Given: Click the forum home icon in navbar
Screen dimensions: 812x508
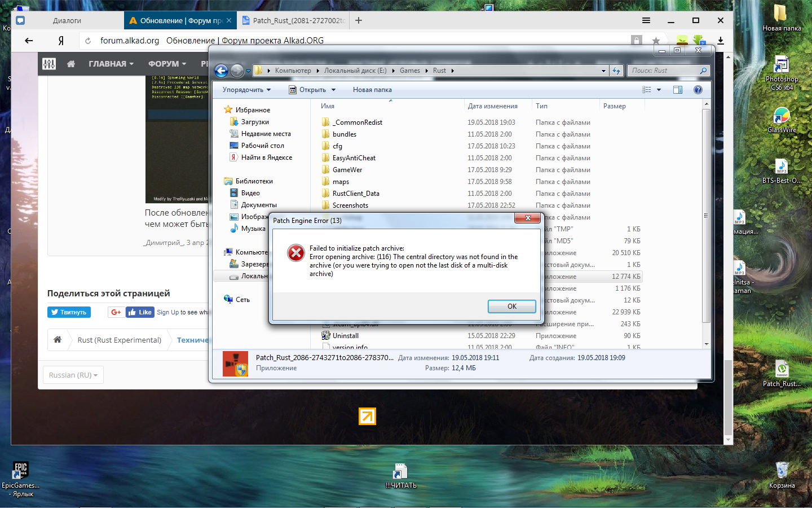Looking at the screenshot, I should click(71, 64).
